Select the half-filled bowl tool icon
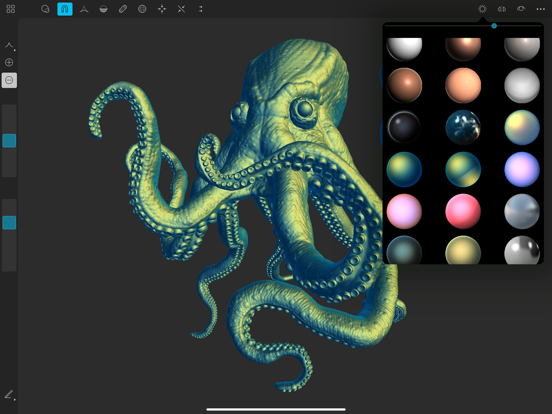The height and width of the screenshot is (414, 552). pyautogui.click(x=104, y=9)
